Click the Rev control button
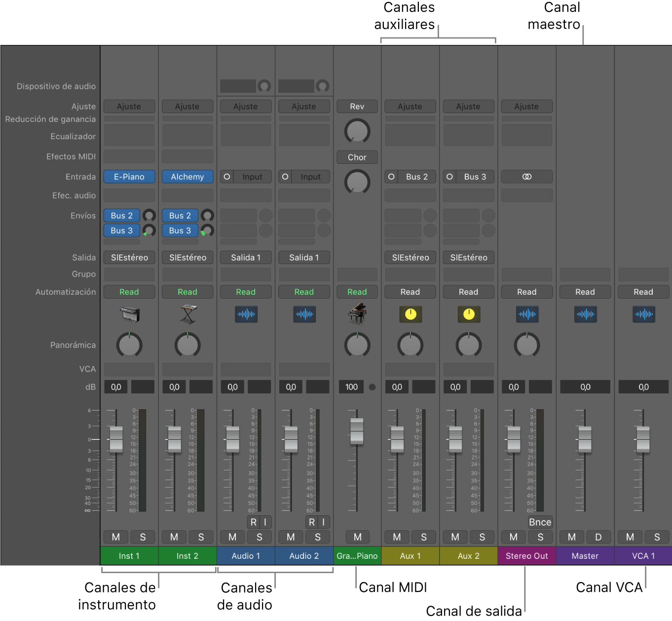The width and height of the screenshot is (672, 621). (357, 107)
